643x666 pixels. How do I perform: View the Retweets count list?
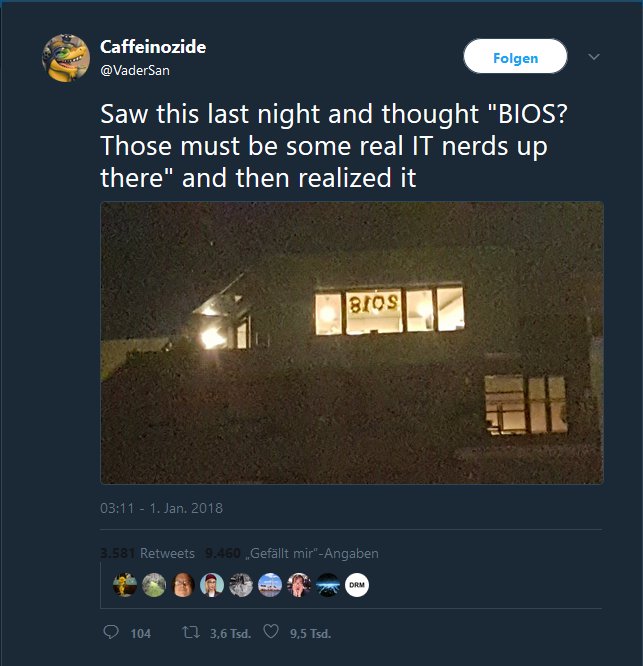(x=147, y=553)
